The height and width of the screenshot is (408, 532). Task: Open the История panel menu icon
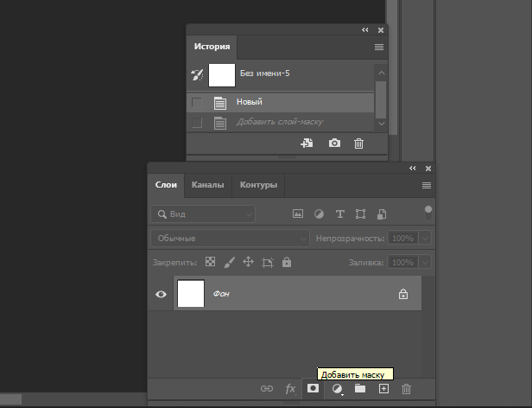379,47
